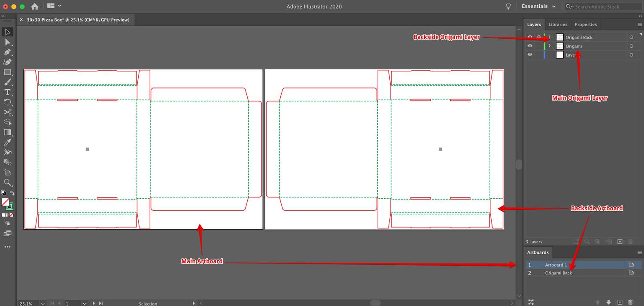Click the Fill color swatch

(6, 202)
